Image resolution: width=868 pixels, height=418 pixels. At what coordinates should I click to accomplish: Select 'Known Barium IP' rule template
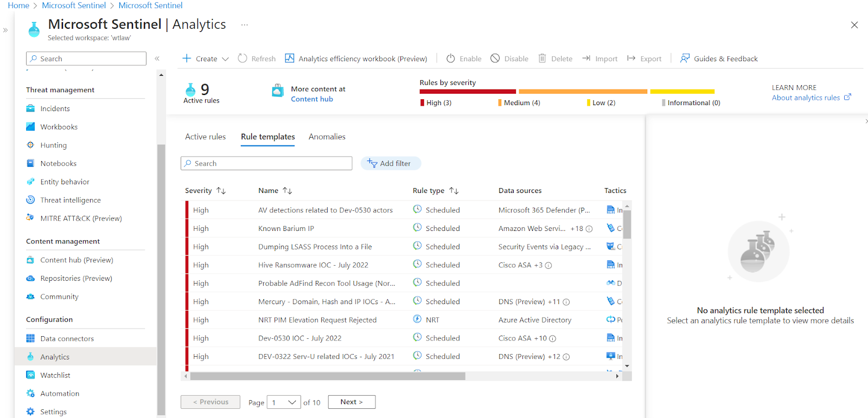286,229
